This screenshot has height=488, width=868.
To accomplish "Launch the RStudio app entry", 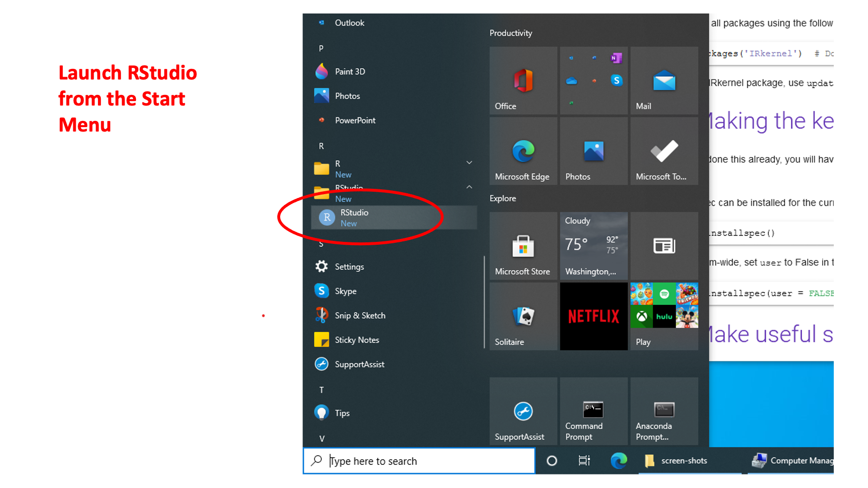I will 394,218.
